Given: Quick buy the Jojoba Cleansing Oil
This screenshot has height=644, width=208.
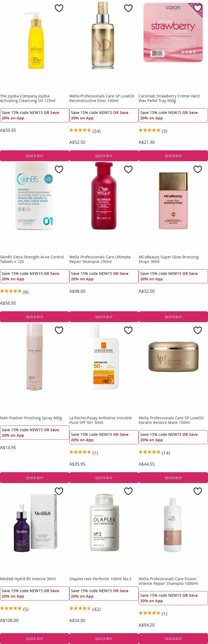Looking at the screenshot, I should 35,156.
